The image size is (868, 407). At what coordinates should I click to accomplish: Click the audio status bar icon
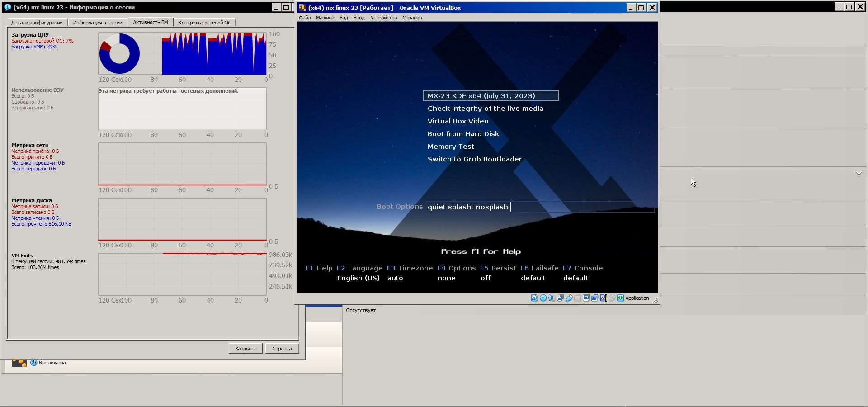point(552,298)
